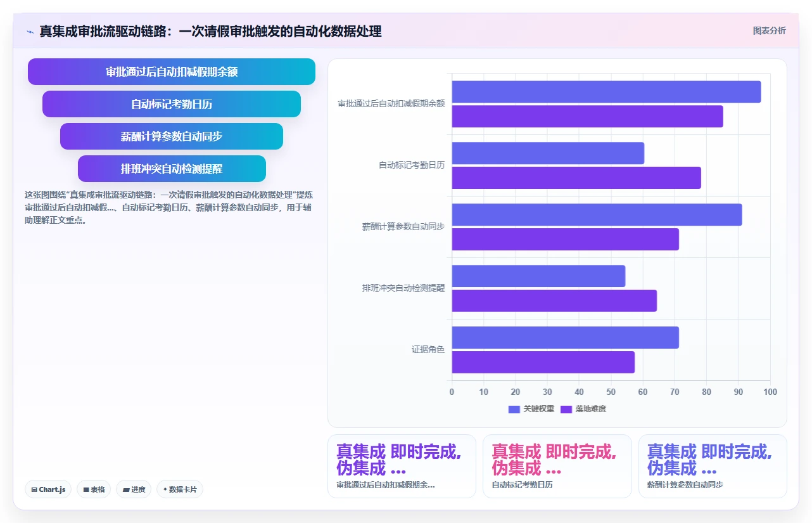Toggle the 落地难度 legend entry
The width and height of the screenshot is (812, 523).
point(583,409)
